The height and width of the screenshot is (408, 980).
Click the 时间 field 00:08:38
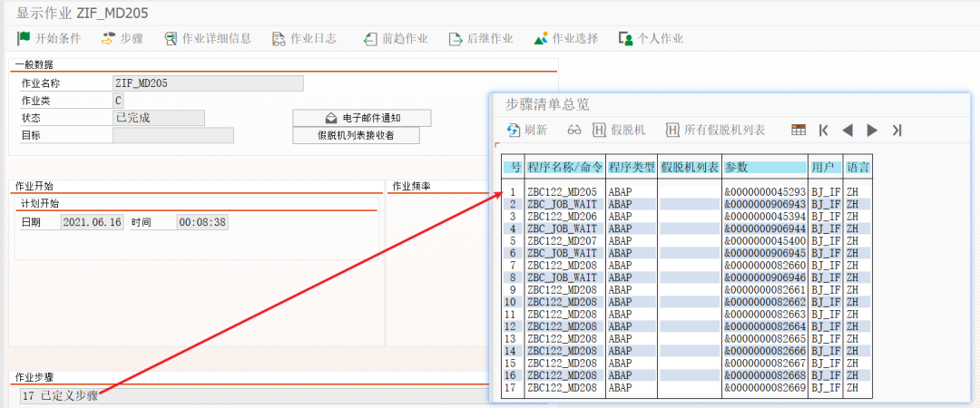click(202, 222)
